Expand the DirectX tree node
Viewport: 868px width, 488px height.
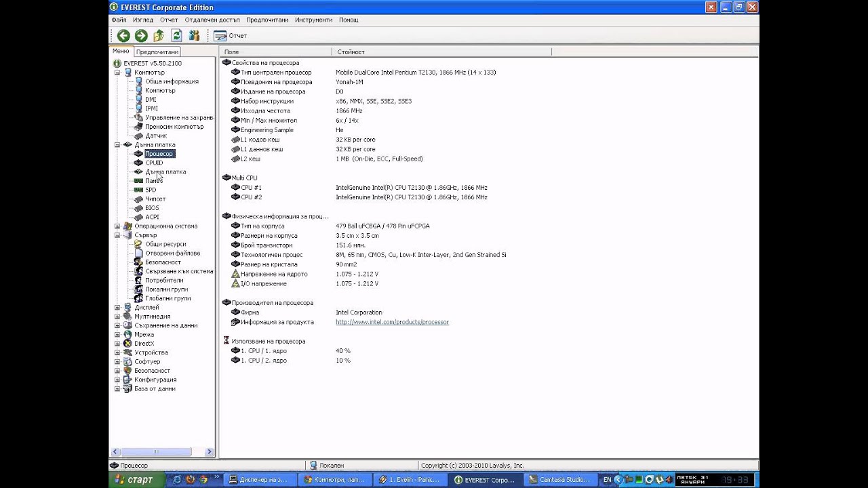(x=117, y=344)
